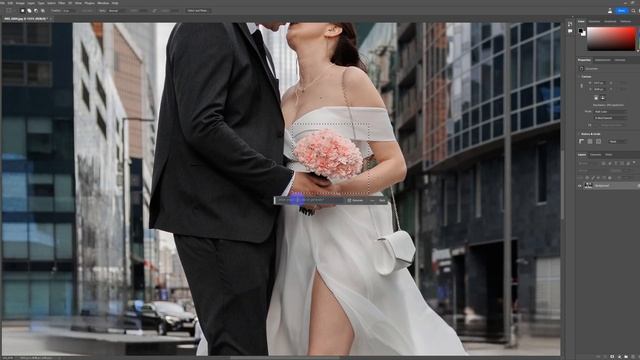Open the Filter menu

tap(61, 3)
